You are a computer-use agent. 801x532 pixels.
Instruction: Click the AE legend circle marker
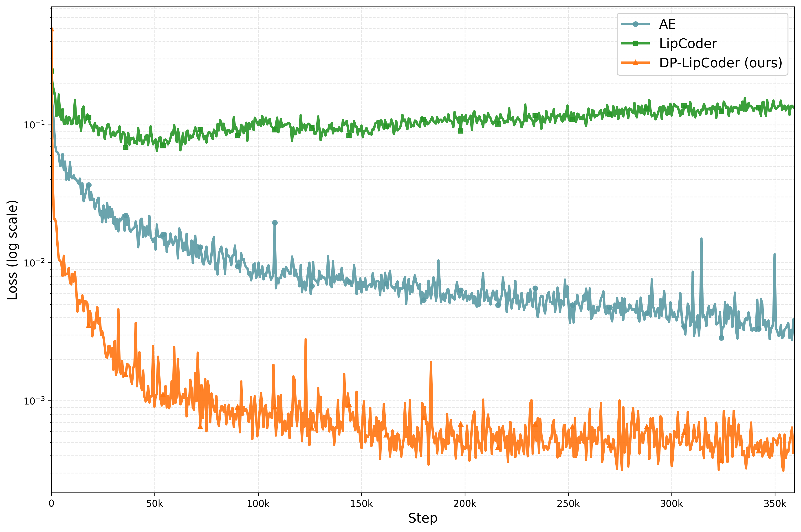tap(636, 24)
